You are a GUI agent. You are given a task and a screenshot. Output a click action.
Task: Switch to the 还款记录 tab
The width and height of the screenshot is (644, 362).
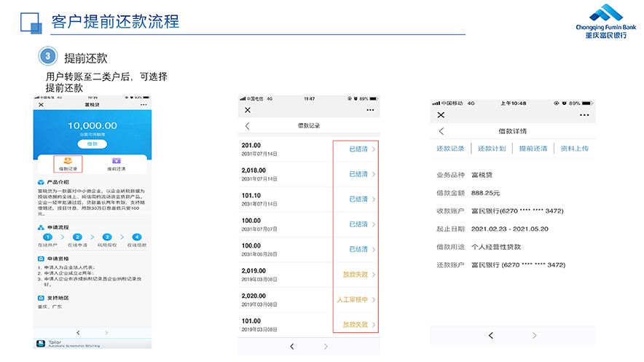tap(450, 149)
